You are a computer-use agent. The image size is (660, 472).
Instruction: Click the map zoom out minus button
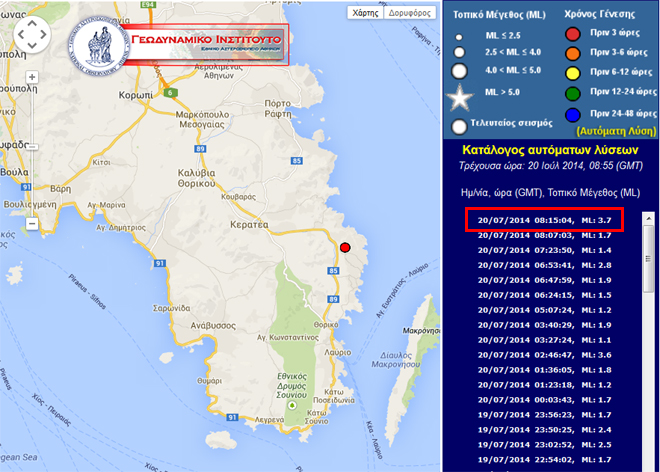pos(30,224)
